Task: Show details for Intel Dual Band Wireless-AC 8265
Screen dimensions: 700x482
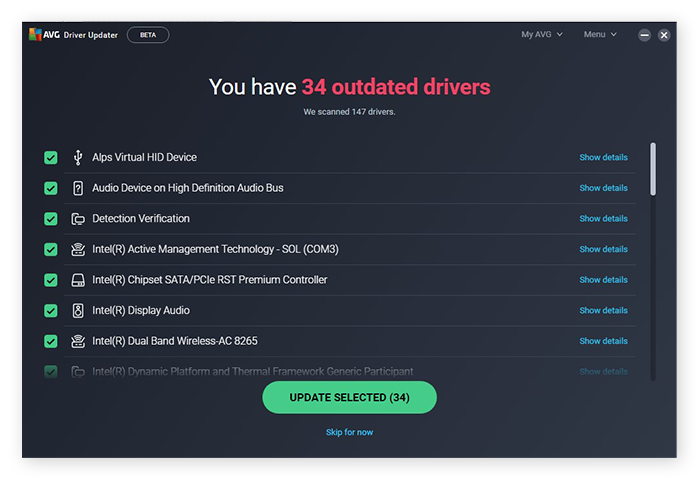Action: (x=603, y=341)
